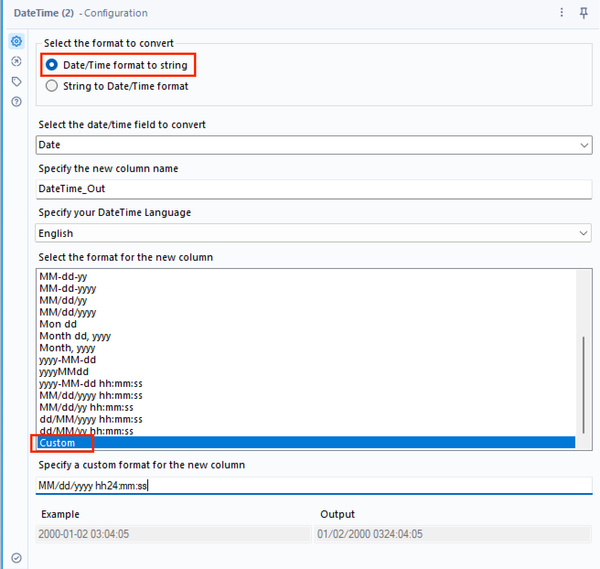Click the Example field 2000-01-02 03:04:05

point(174,534)
